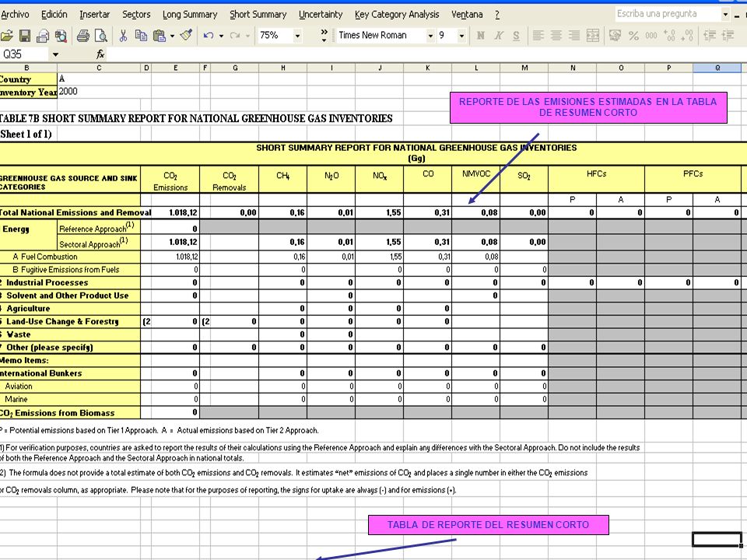Open the ? help menu
The height and width of the screenshot is (560, 747).
497,14
